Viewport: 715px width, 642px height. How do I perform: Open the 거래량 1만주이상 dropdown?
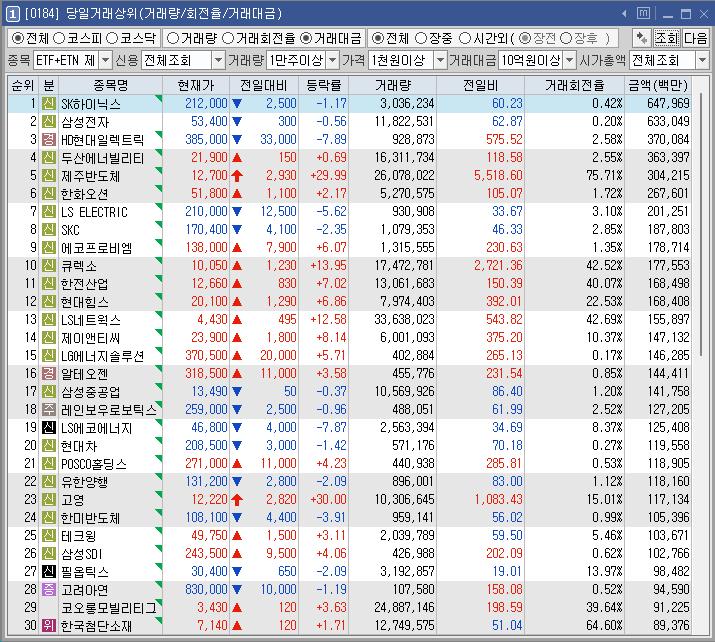click(x=333, y=60)
